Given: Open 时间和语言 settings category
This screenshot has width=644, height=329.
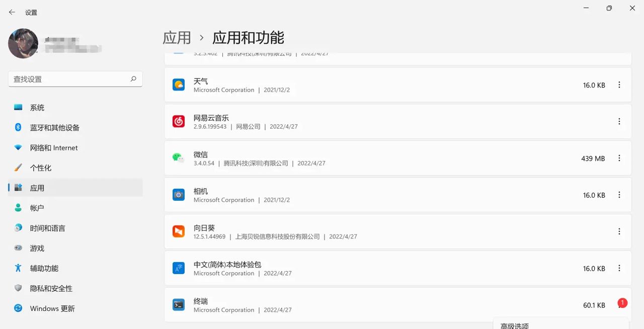Looking at the screenshot, I should (75, 228).
